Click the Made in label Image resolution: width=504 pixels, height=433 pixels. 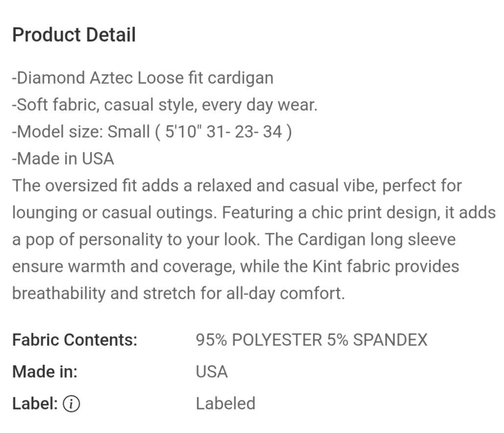click(x=45, y=372)
